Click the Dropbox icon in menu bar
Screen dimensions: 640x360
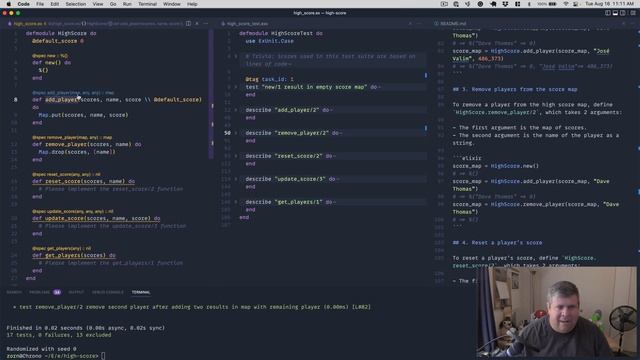click(505, 4)
